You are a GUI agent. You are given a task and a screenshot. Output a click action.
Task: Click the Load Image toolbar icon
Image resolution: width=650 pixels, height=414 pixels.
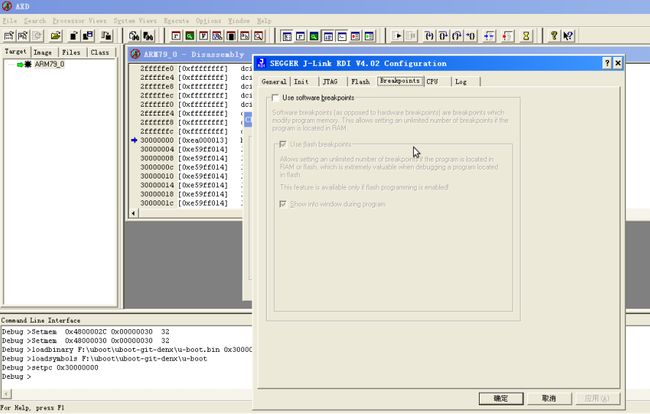[x=9, y=36]
